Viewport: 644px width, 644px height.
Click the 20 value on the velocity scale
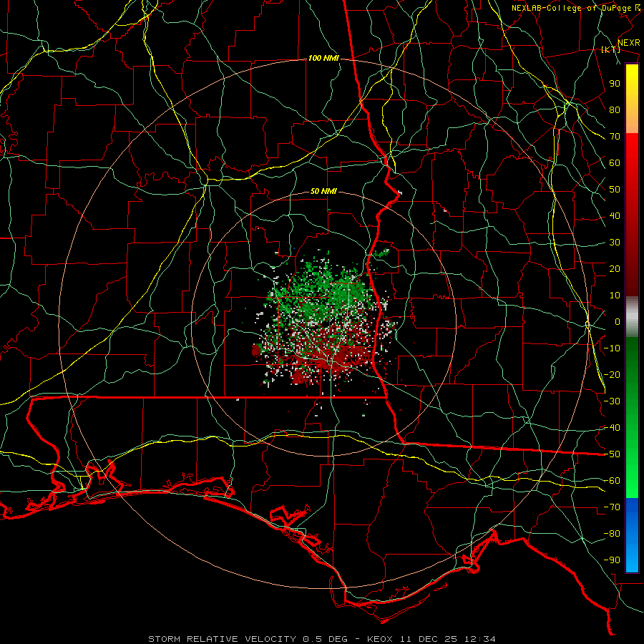[615, 269]
